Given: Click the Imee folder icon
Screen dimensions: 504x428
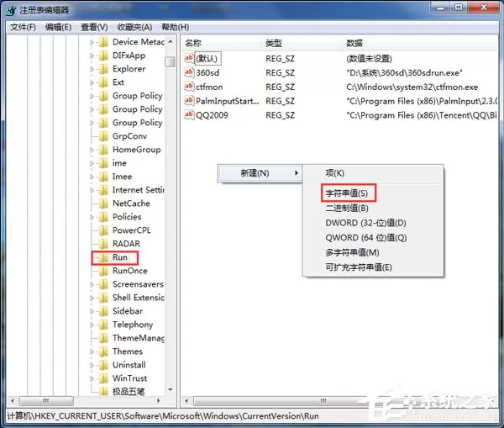Looking at the screenshot, I should (103, 177).
